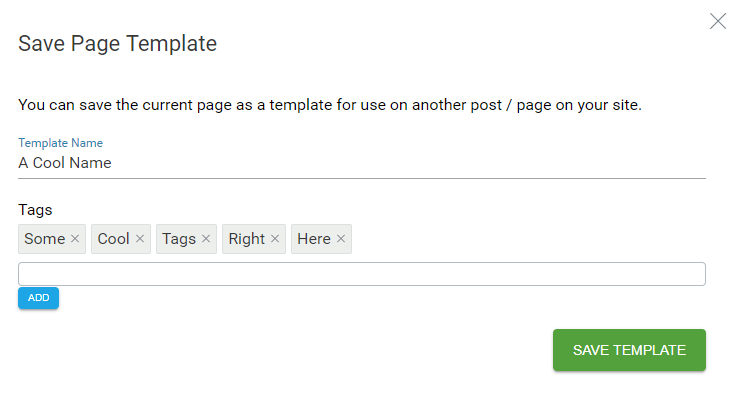Click the blue "Template Name" field label
734x394 pixels.
60,143
